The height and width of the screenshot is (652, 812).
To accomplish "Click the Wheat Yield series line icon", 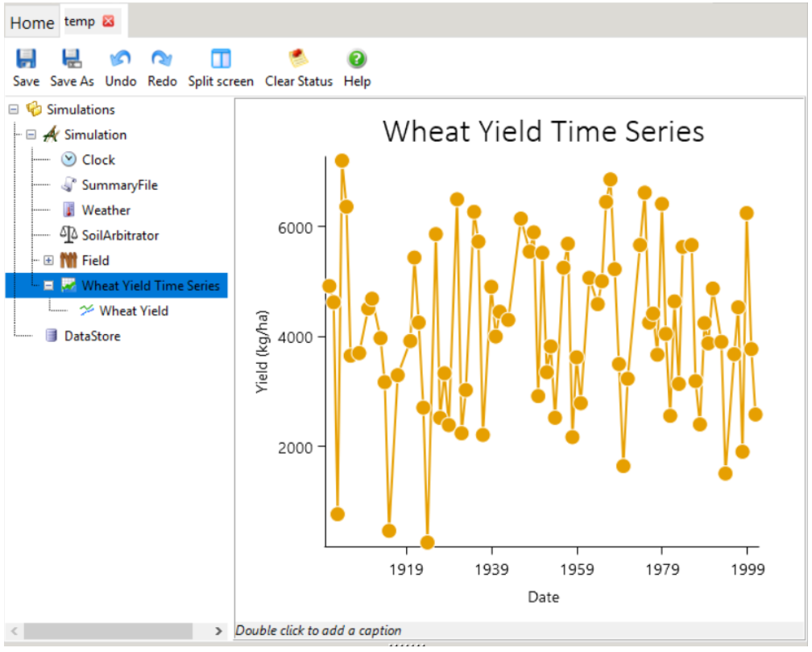I will pyautogui.click(x=86, y=311).
